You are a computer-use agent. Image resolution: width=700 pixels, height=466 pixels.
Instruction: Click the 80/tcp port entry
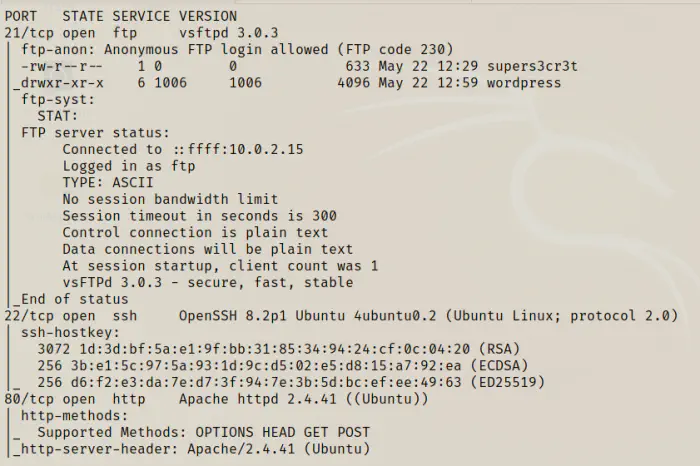point(25,399)
